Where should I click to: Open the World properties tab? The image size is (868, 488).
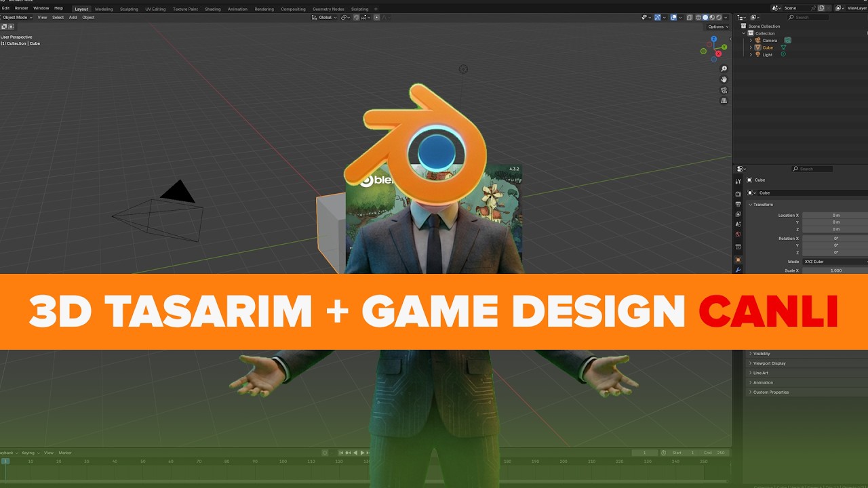[x=738, y=235]
